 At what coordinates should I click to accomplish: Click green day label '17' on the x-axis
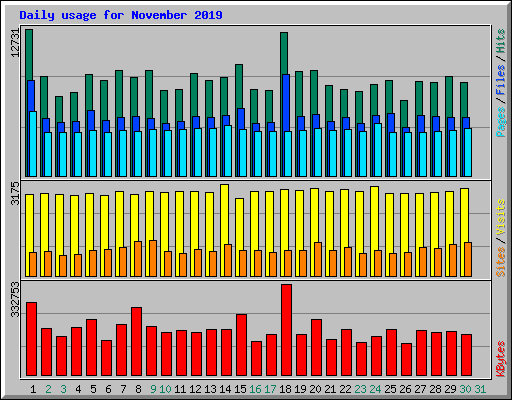pos(270,389)
